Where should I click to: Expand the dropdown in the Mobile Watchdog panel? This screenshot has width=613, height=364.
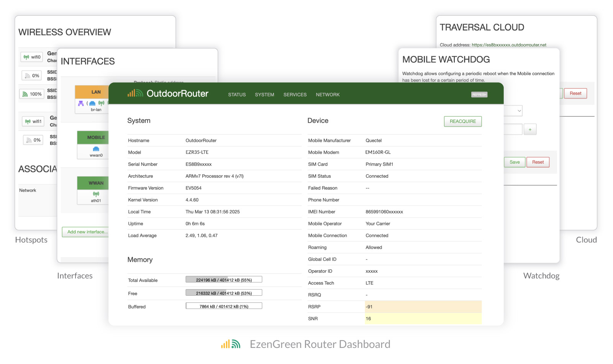coord(519,111)
